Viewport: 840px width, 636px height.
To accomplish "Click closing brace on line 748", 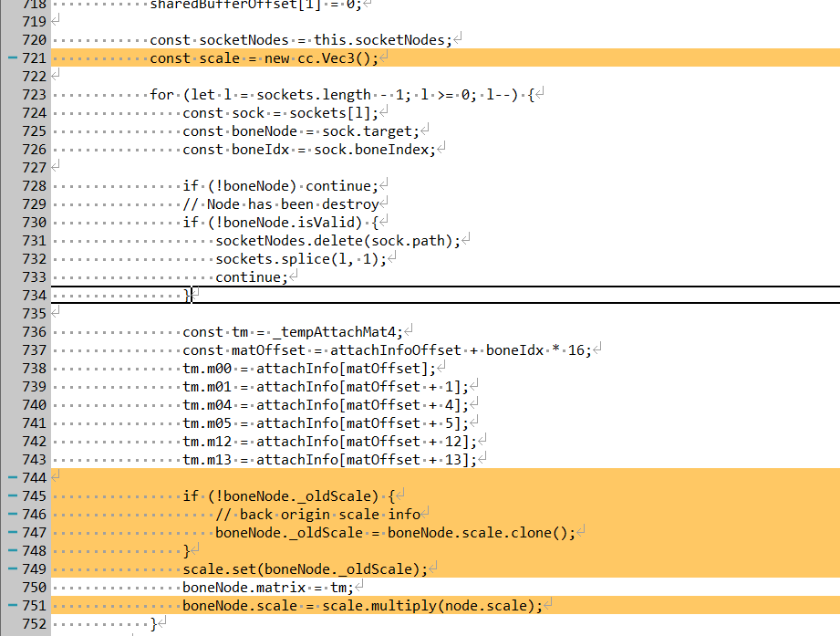I will tap(186, 551).
